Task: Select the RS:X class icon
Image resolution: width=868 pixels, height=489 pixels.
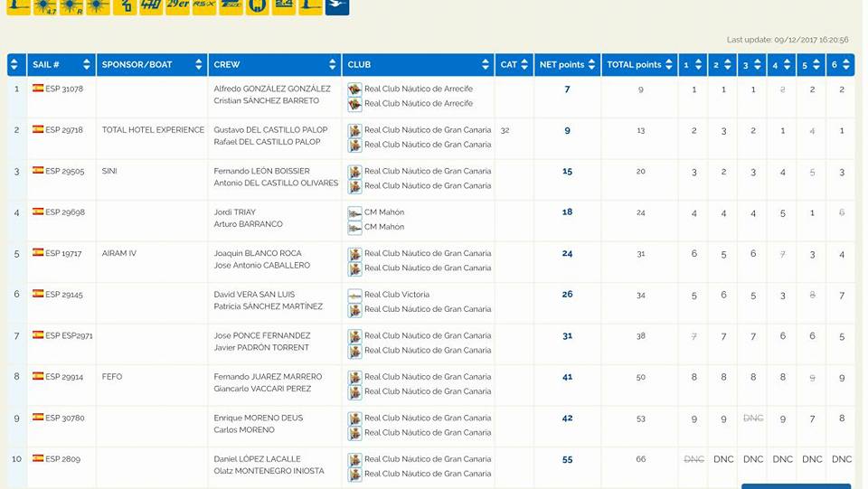Action: click(x=203, y=5)
